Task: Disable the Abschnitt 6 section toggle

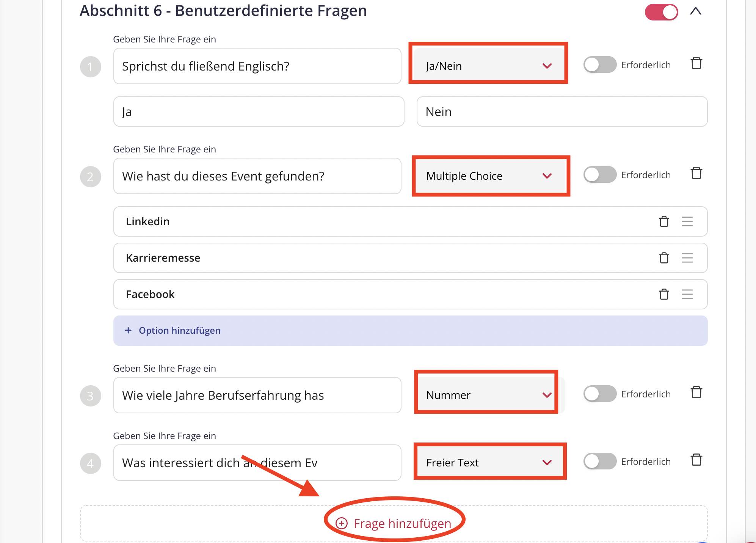Action: [x=662, y=12]
